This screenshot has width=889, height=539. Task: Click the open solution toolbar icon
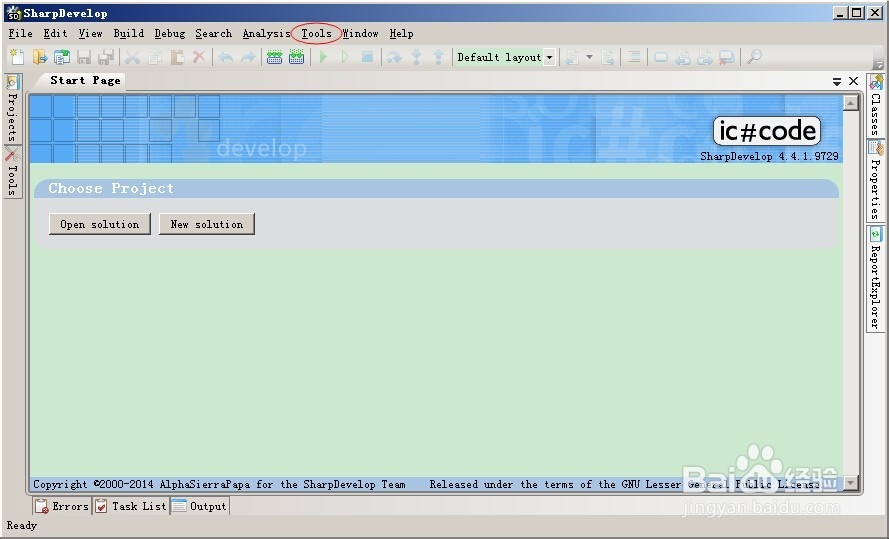(x=62, y=57)
